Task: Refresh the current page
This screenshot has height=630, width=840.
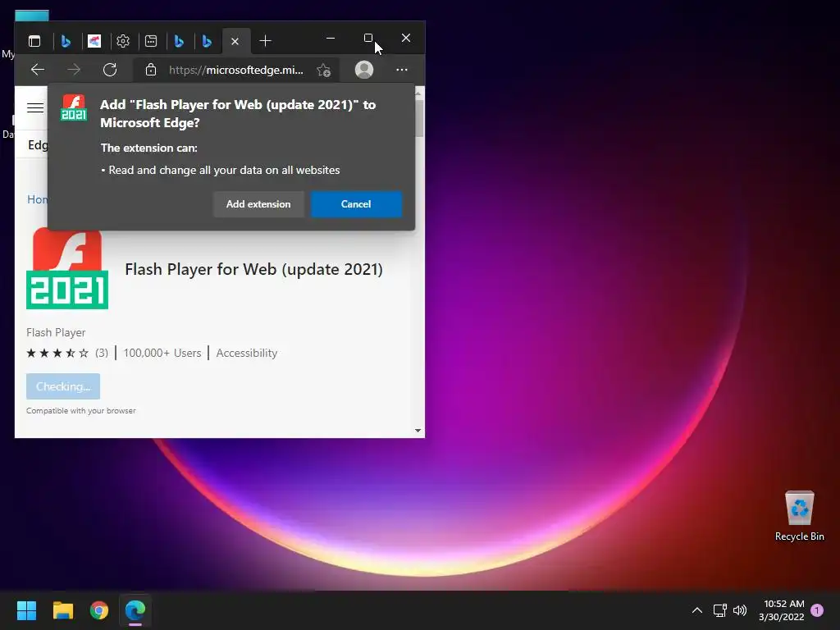Action: tap(110, 70)
